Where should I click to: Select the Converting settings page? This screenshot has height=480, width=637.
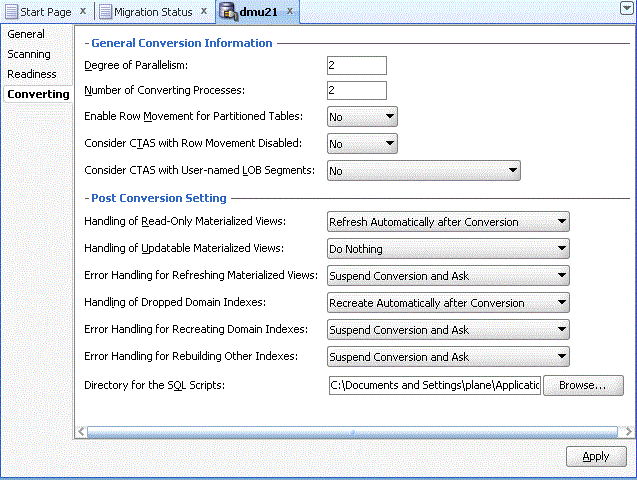click(38, 94)
